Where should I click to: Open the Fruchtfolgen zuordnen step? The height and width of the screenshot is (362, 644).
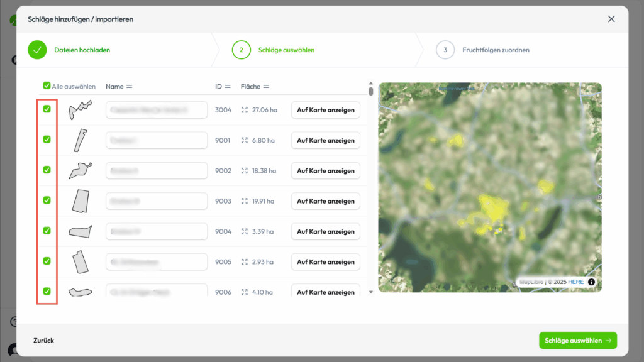tap(496, 50)
